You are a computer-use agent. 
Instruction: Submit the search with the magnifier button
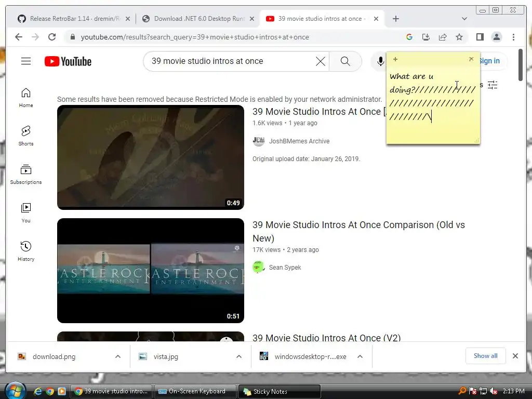pyautogui.click(x=345, y=61)
